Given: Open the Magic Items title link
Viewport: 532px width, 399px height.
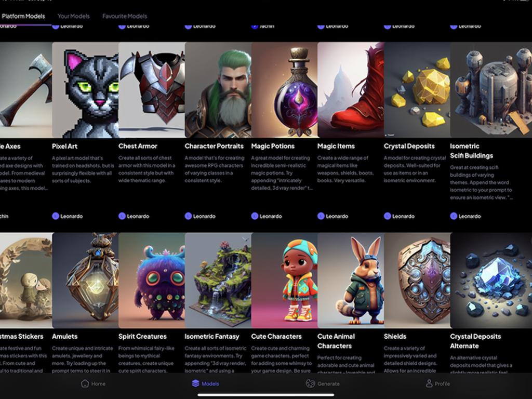Looking at the screenshot, I should [336, 146].
